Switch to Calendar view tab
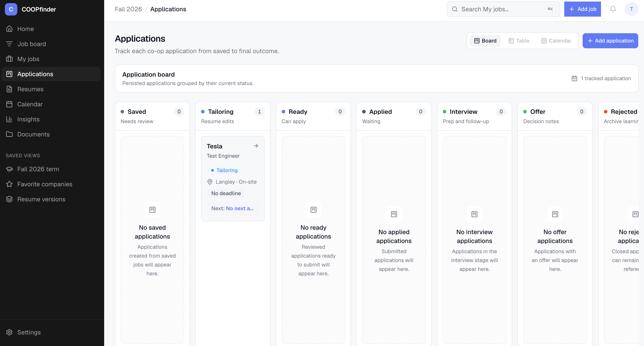 (556, 41)
